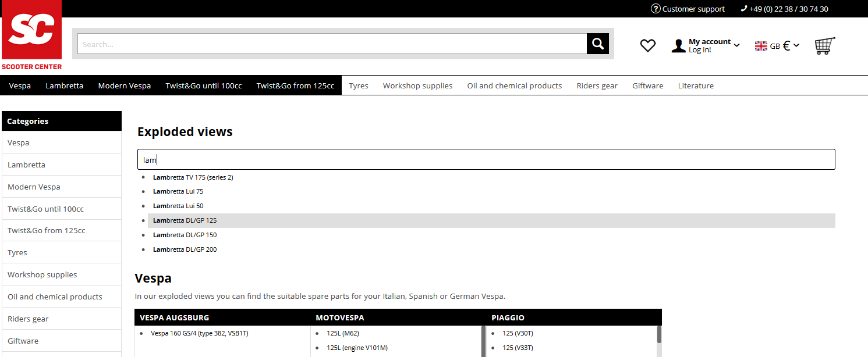
Task: Open Motovespa 125L (engine V101M)
Action: [x=357, y=348]
